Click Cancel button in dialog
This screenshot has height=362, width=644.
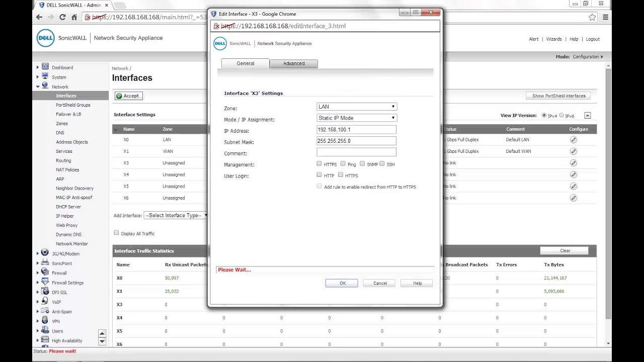[x=380, y=283]
